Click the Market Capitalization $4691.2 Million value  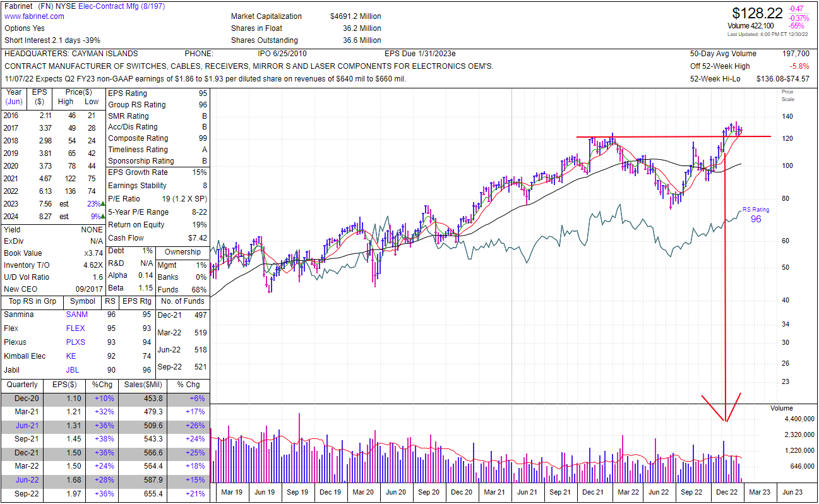(356, 16)
